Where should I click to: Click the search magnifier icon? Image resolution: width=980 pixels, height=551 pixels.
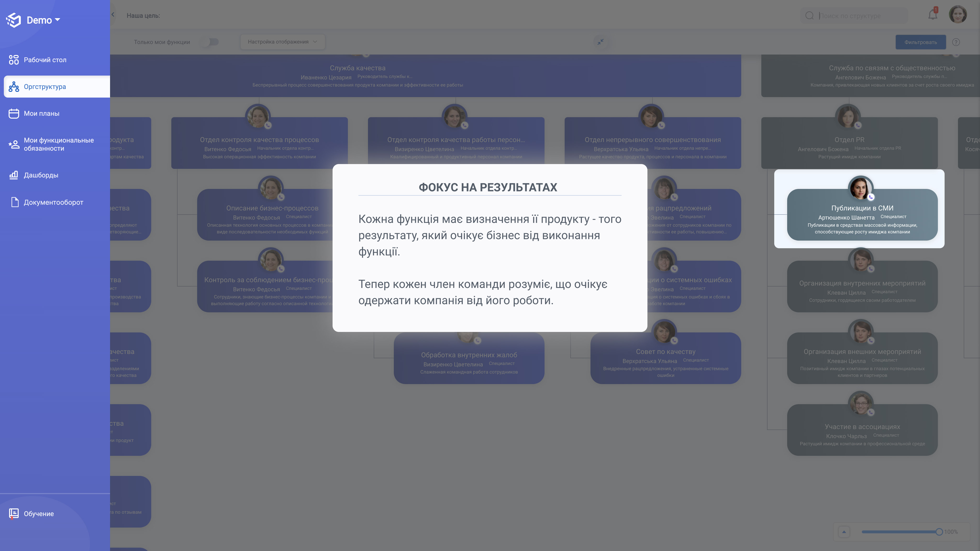(x=810, y=16)
